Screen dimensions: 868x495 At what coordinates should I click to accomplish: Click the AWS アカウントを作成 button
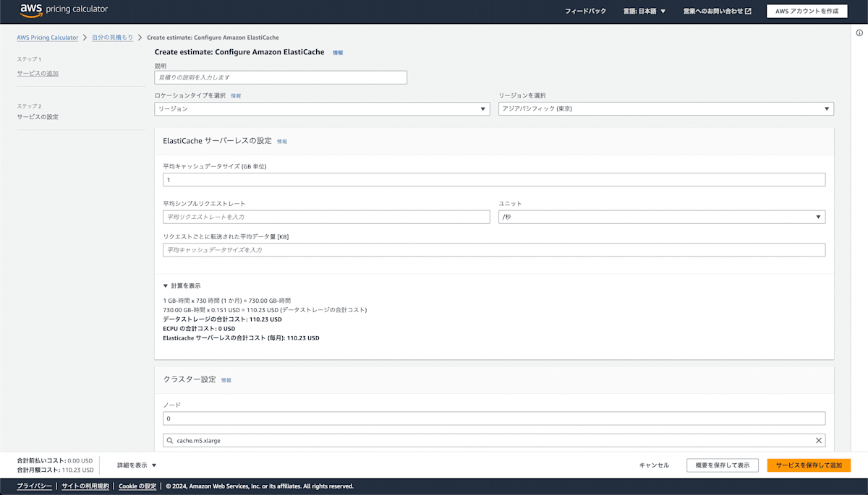coord(807,11)
